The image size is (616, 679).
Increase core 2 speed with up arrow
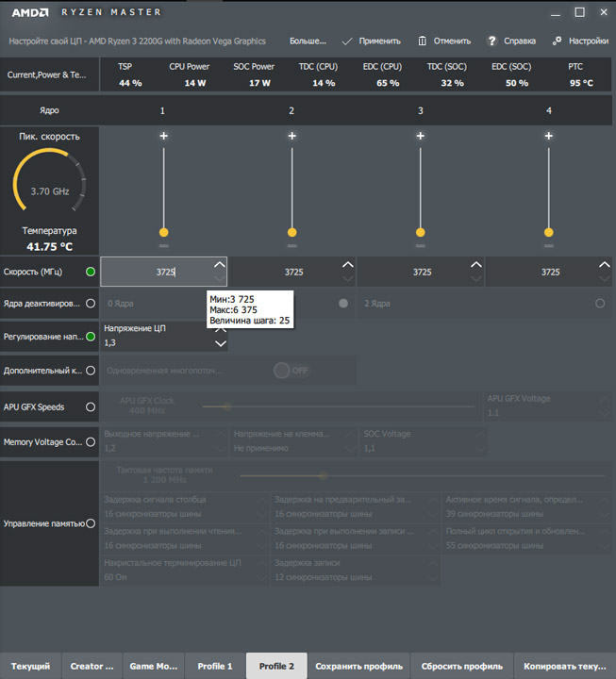tap(347, 266)
